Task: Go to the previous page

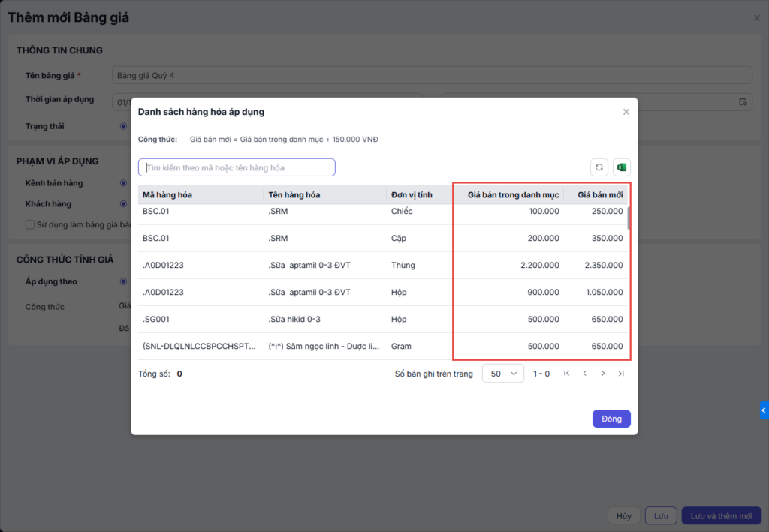Action: pyautogui.click(x=585, y=374)
